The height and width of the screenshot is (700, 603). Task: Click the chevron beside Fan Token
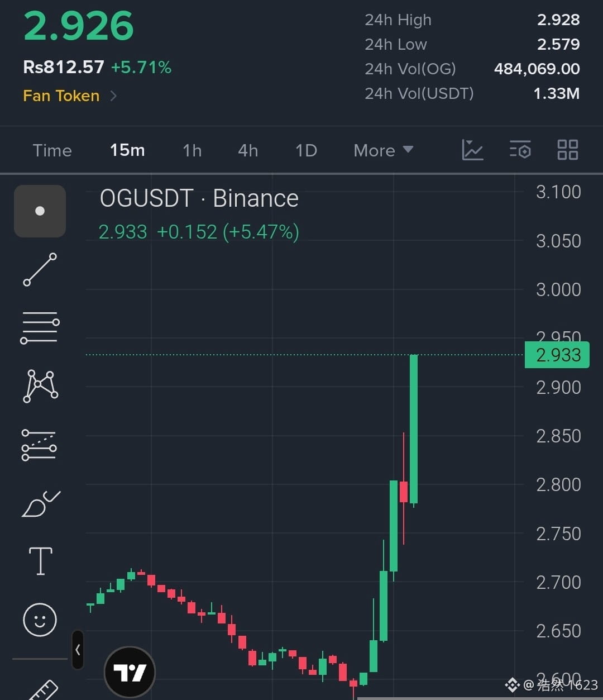(x=113, y=96)
